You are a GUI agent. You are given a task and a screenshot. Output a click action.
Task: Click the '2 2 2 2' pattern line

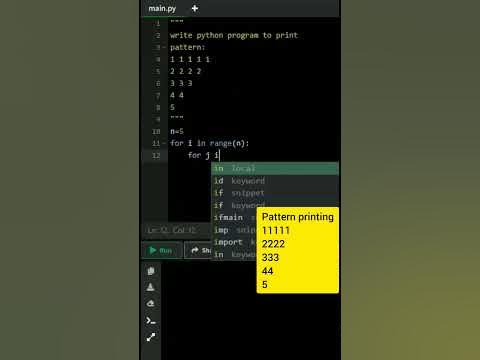[x=185, y=71]
